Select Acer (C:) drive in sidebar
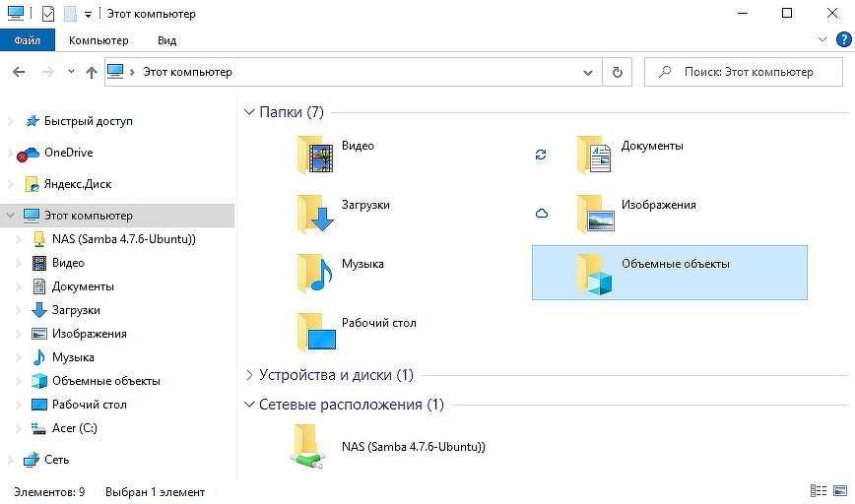The width and height of the screenshot is (855, 504). pos(74,428)
